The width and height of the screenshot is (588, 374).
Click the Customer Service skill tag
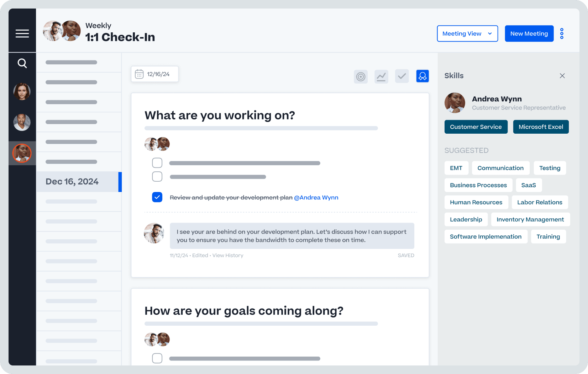tap(476, 127)
